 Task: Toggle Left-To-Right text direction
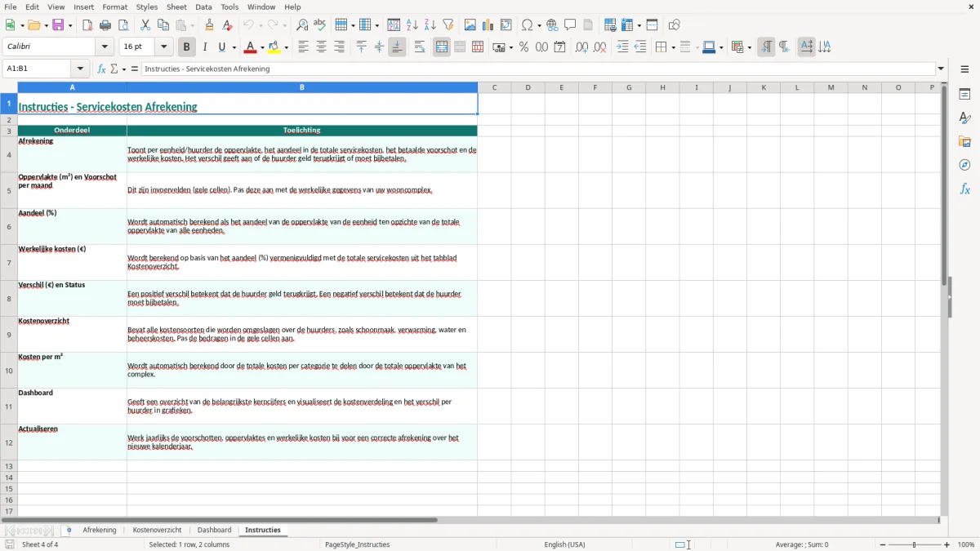click(766, 47)
